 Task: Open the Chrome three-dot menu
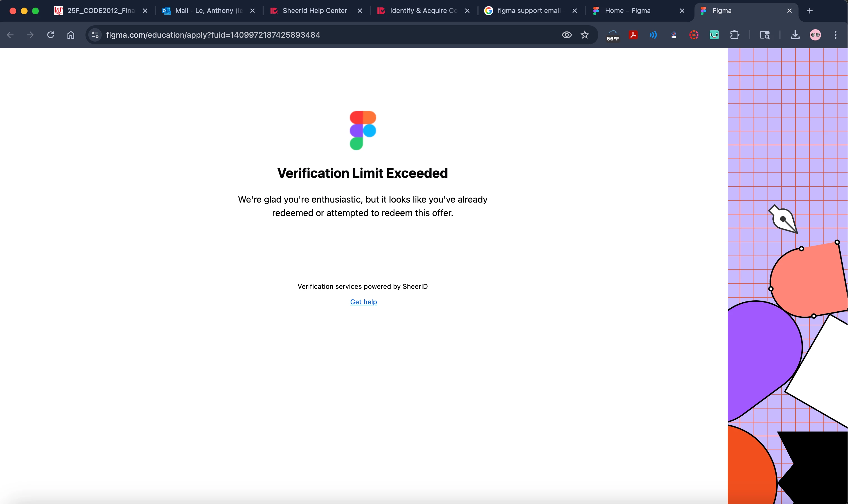coord(835,35)
